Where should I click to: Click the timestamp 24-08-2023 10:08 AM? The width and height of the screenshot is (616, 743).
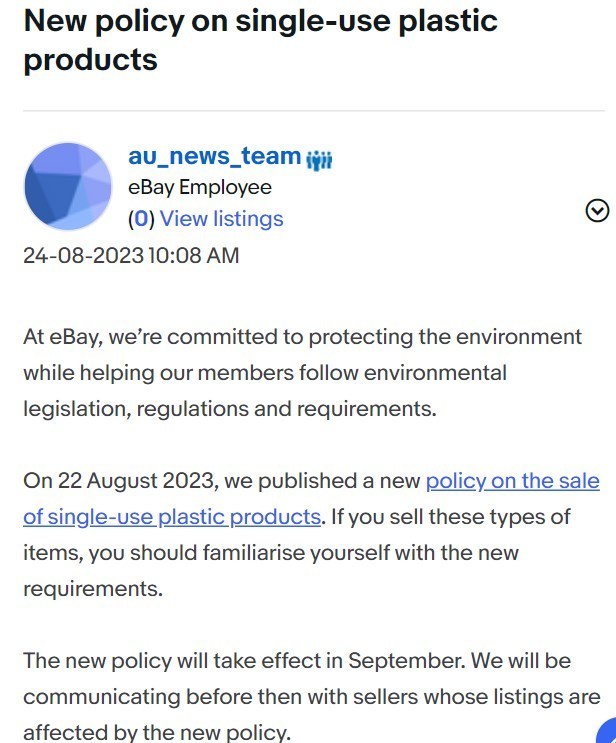tap(131, 255)
